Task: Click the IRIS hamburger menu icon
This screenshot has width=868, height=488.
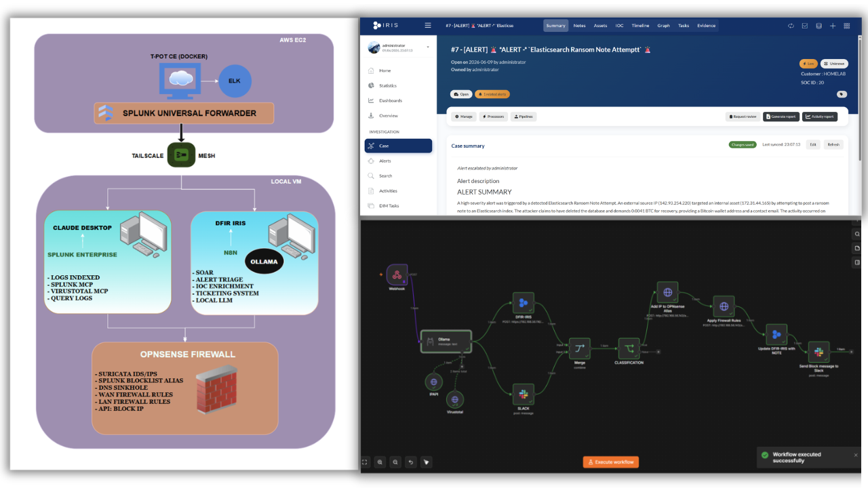Action: 428,25
